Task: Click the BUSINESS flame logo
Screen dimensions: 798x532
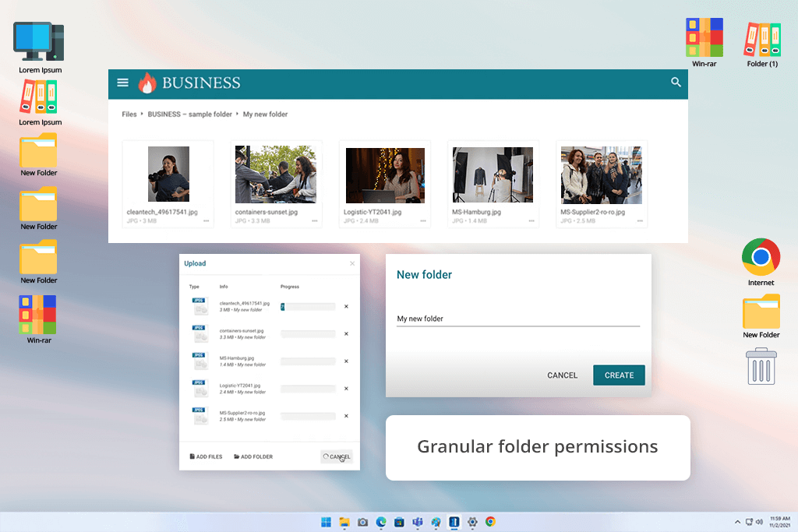Action: [x=147, y=83]
